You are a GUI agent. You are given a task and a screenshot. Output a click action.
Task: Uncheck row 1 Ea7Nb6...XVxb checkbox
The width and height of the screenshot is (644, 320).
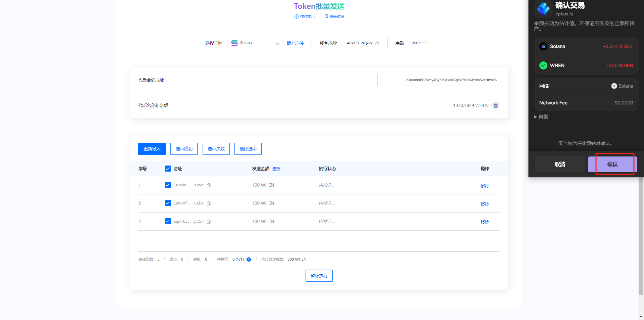pos(168,185)
